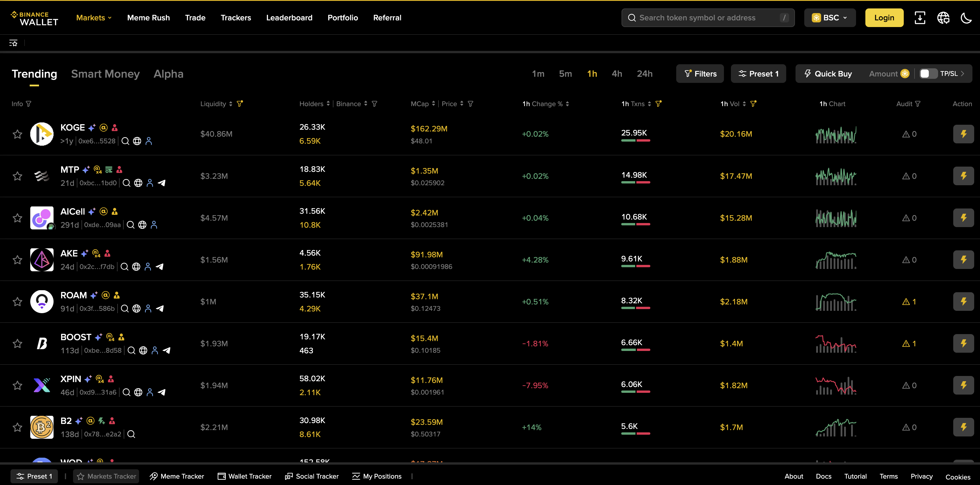Viewport: 980px width, 485px height.
Task: Open BOOST Telegram icon
Action: point(166,350)
